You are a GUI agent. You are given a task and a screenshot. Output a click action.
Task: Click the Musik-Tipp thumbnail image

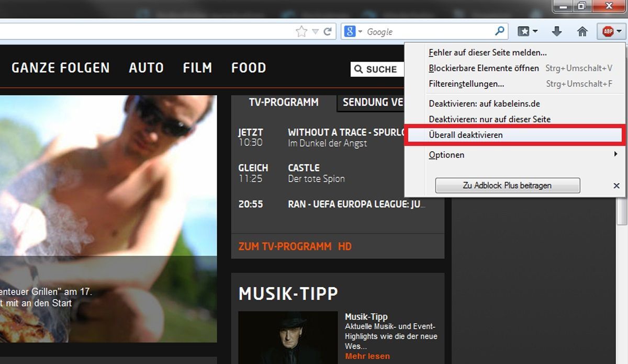pos(288,337)
